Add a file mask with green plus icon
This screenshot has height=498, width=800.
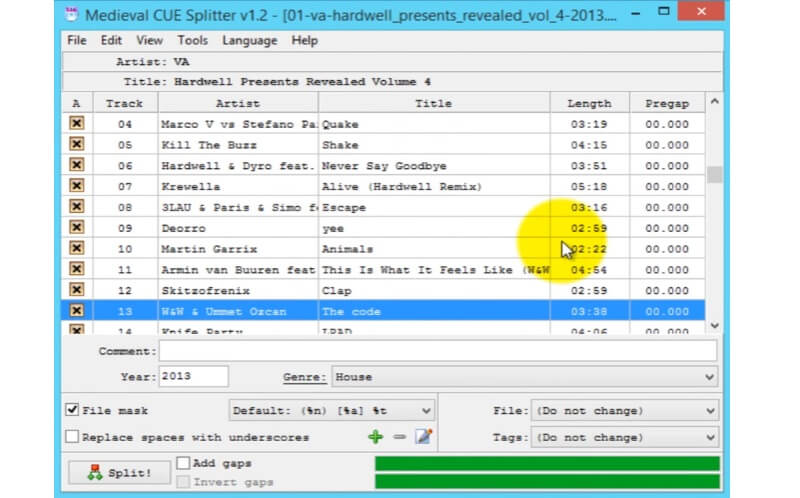point(376,437)
